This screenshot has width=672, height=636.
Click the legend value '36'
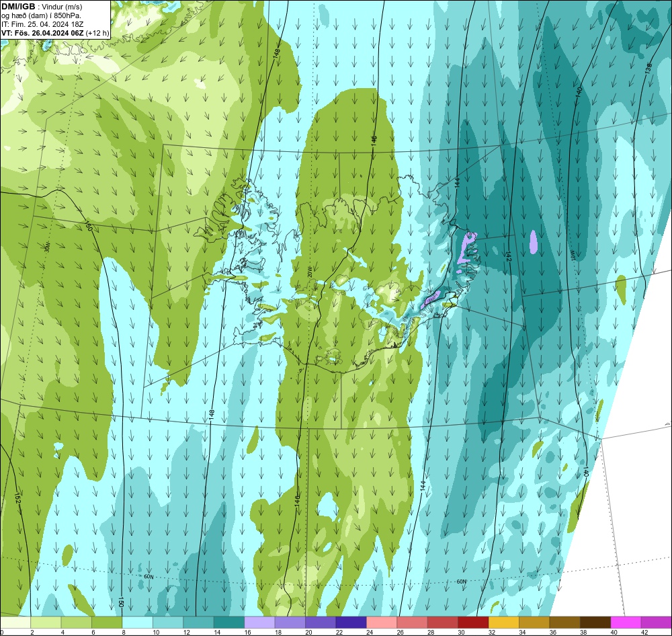pyautogui.click(x=553, y=632)
